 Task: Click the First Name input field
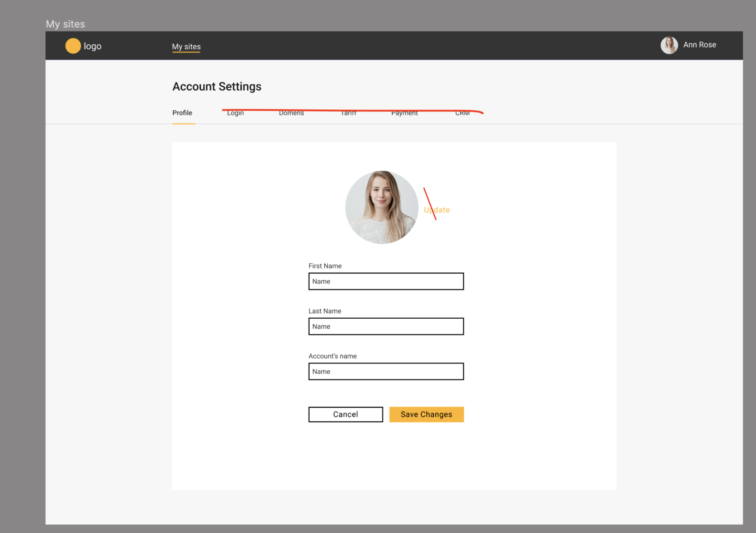[386, 281]
